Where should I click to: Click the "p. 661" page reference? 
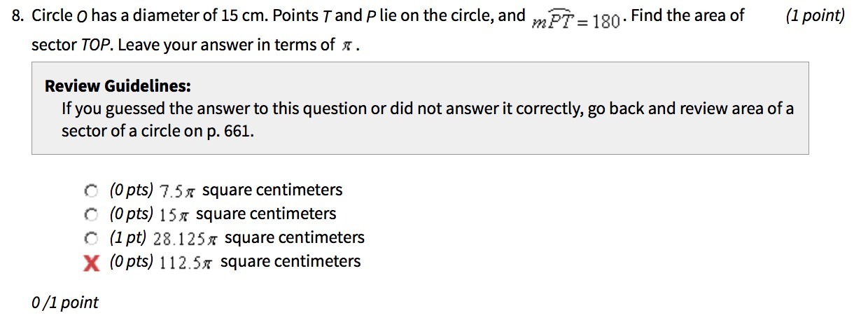(x=228, y=132)
